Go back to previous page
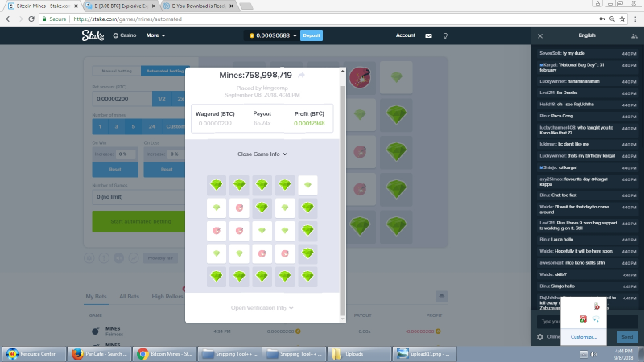644x362 pixels. coord(9,19)
